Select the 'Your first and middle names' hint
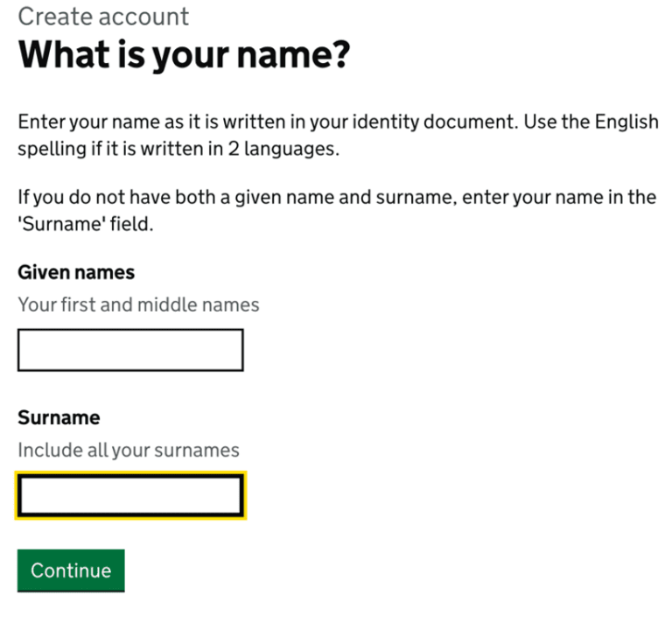The height and width of the screenshot is (623, 672). click(x=138, y=305)
